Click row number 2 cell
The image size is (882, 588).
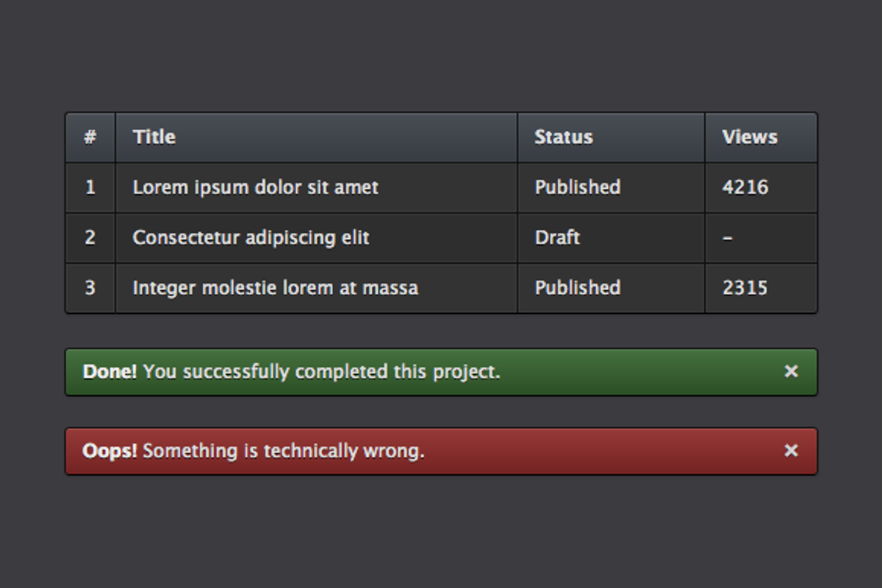(x=90, y=238)
